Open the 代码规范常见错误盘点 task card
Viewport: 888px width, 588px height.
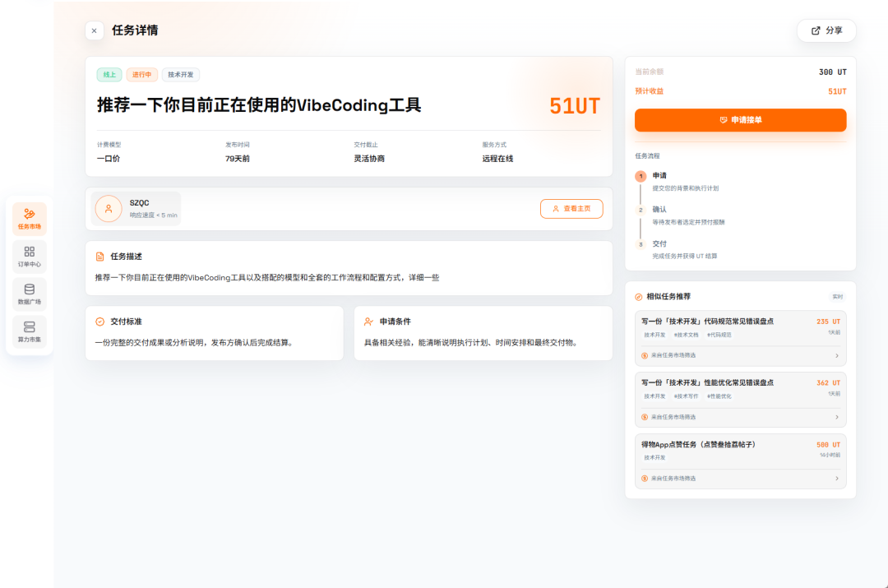click(740, 338)
